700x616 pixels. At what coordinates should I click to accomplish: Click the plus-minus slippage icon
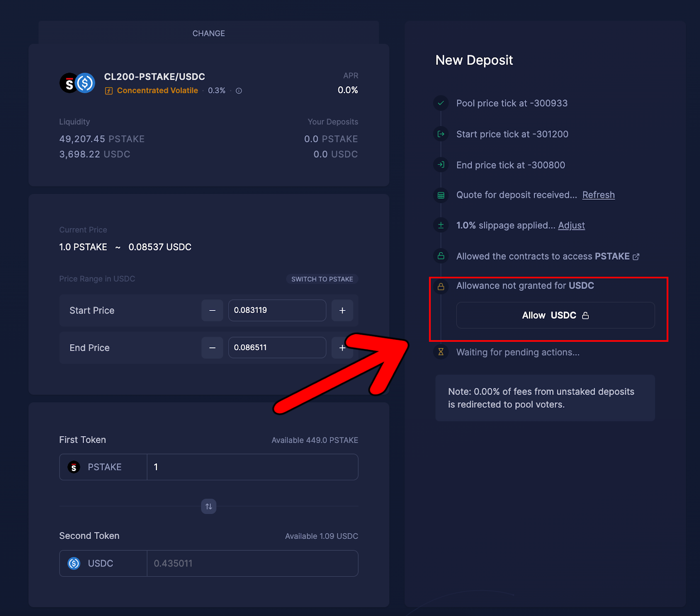[441, 225]
